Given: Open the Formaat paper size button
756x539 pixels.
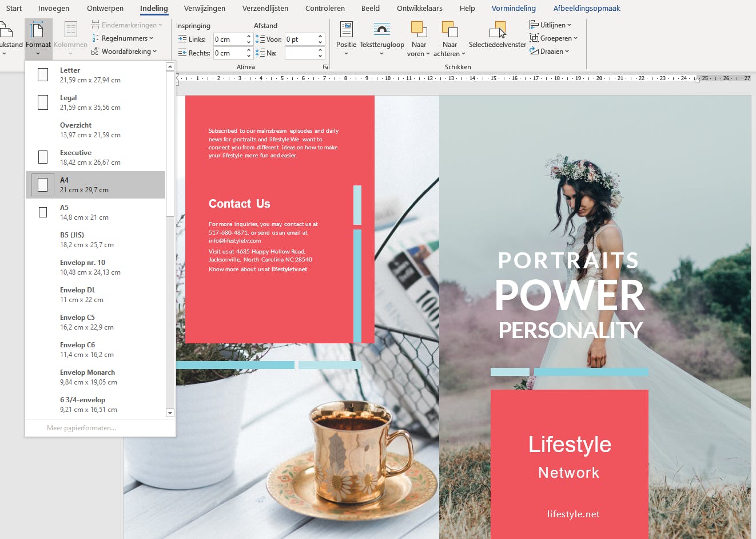Looking at the screenshot, I should (38, 38).
